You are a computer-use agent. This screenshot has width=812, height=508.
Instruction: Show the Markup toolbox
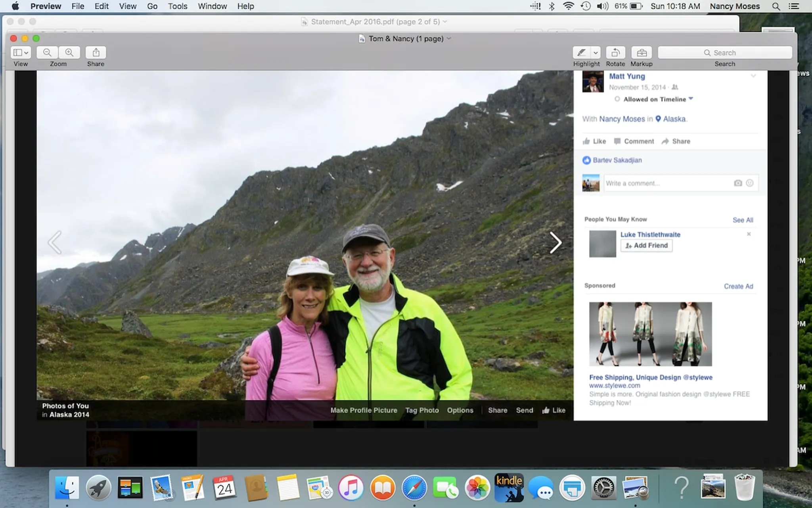tap(642, 52)
